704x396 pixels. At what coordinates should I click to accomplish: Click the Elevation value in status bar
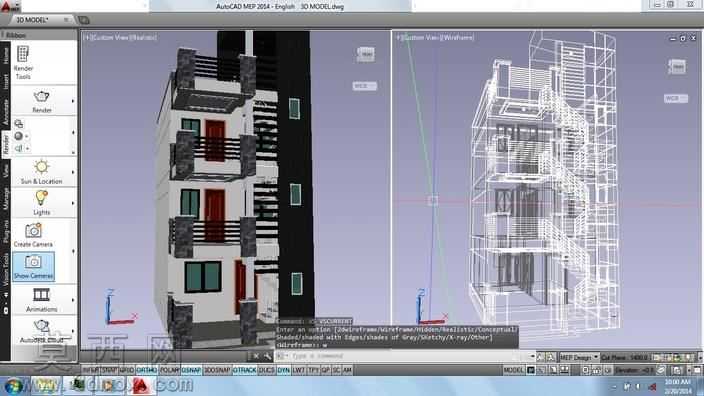tap(635, 370)
